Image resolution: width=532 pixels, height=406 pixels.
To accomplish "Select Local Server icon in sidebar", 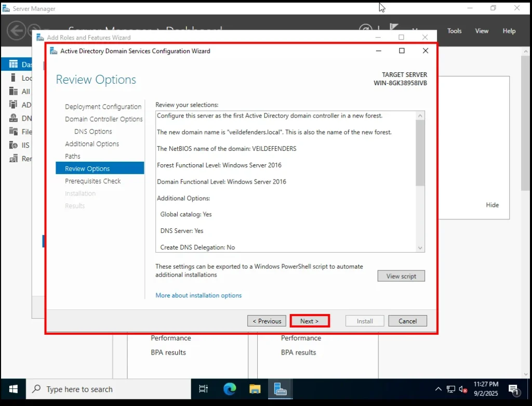I will (x=13, y=78).
